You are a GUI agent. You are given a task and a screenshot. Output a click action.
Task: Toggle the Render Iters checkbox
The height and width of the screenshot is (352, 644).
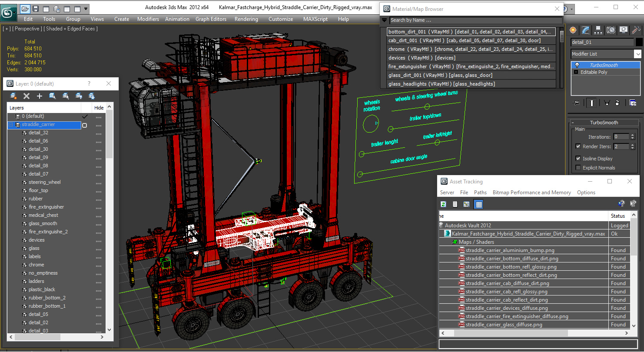click(x=578, y=146)
